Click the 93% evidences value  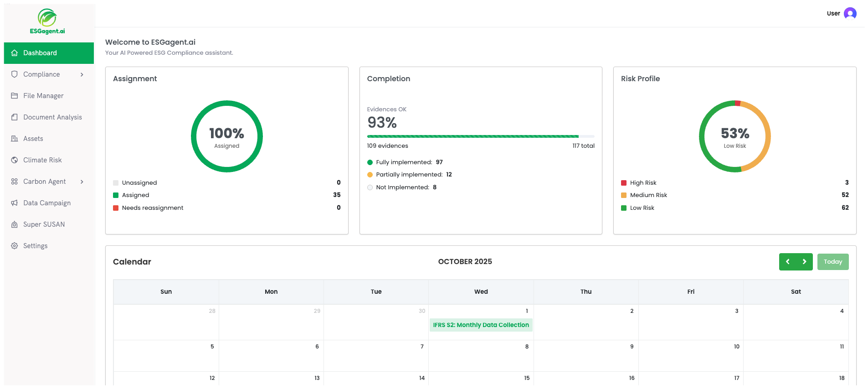[382, 123]
